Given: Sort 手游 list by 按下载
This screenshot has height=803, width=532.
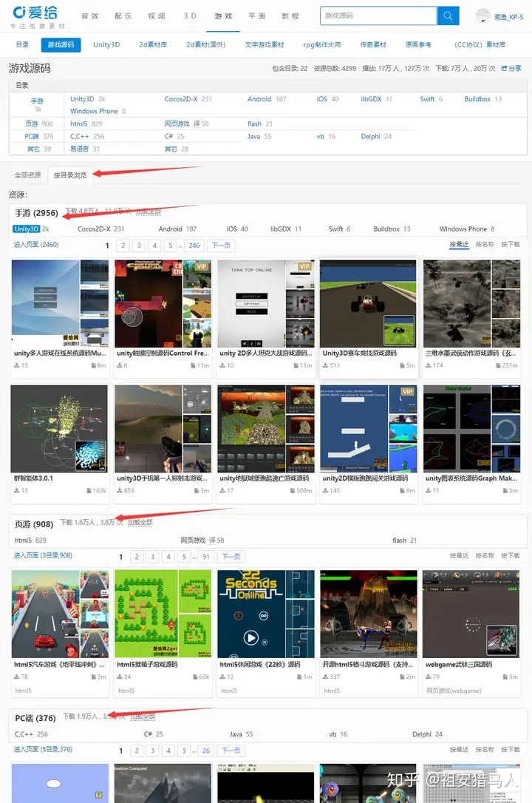Looking at the screenshot, I should click(510, 244).
